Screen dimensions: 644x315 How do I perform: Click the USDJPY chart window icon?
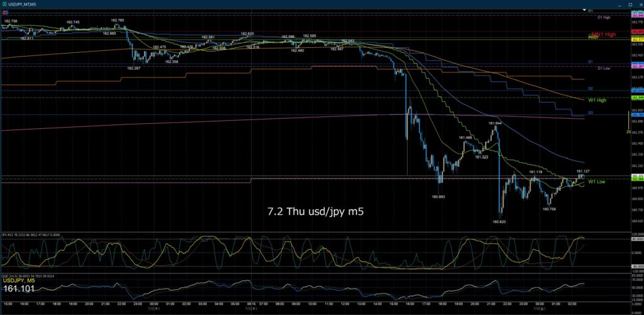pyautogui.click(x=4, y=4)
